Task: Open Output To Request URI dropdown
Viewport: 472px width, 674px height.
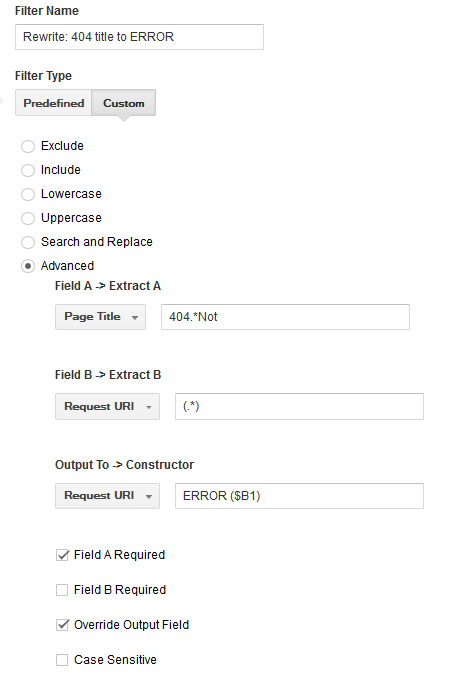Action: pos(107,496)
